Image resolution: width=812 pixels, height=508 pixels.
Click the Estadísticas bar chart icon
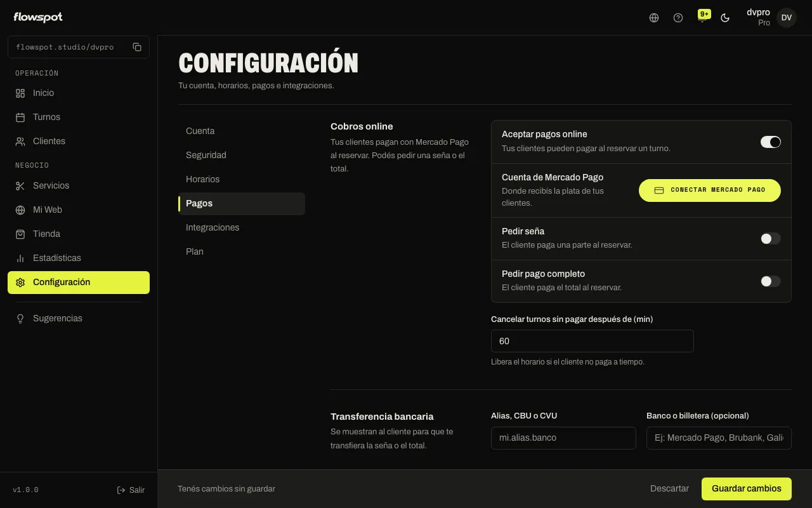point(20,258)
